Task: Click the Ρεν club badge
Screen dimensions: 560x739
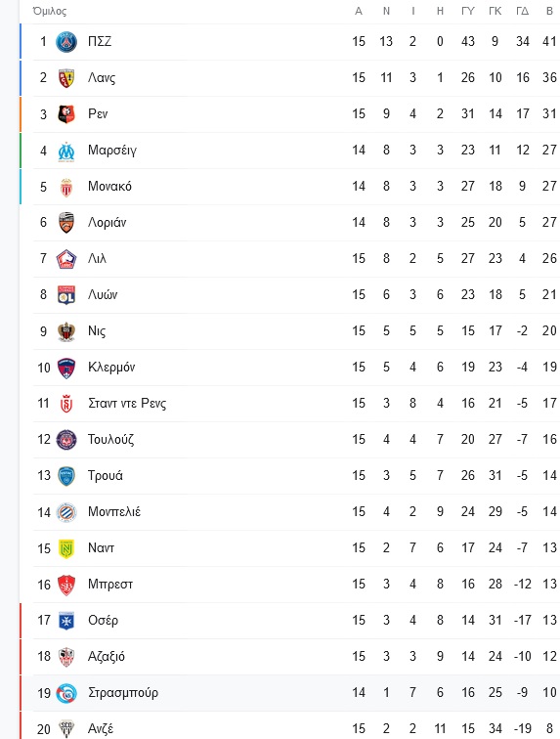Action: 66,114
